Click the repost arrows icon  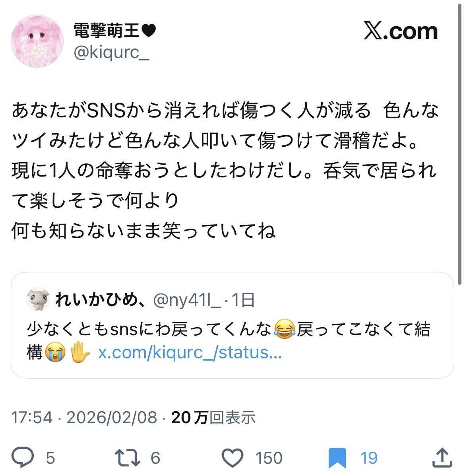click(x=128, y=458)
